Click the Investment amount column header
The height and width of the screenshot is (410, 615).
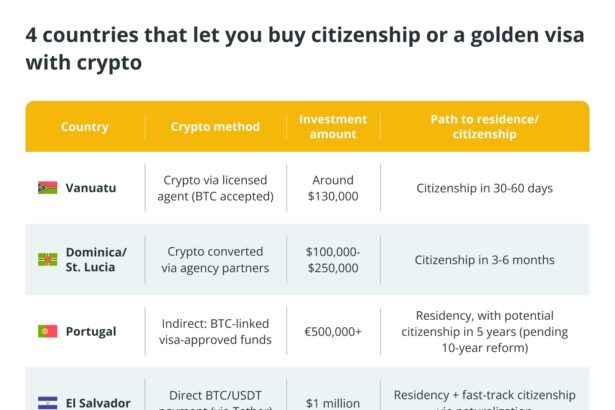[333, 127]
